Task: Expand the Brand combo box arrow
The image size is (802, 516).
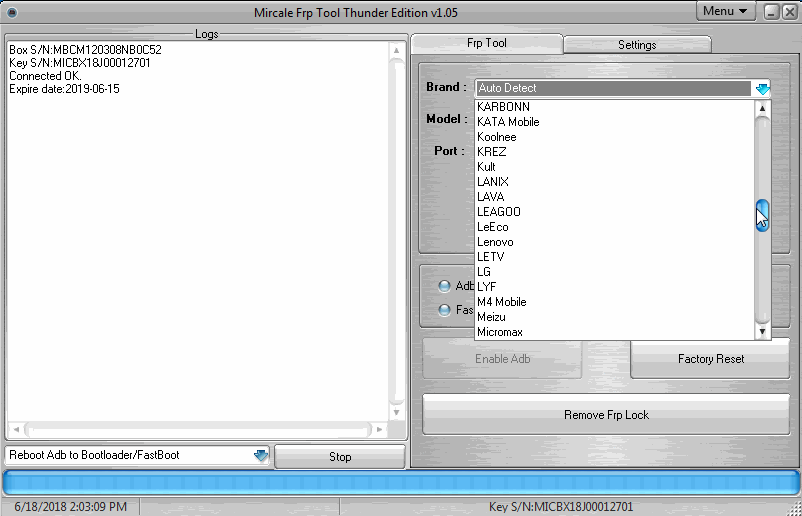Action: click(762, 88)
